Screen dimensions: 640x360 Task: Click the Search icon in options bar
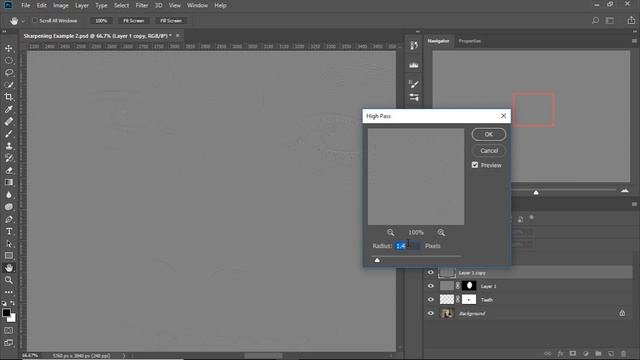click(595, 20)
